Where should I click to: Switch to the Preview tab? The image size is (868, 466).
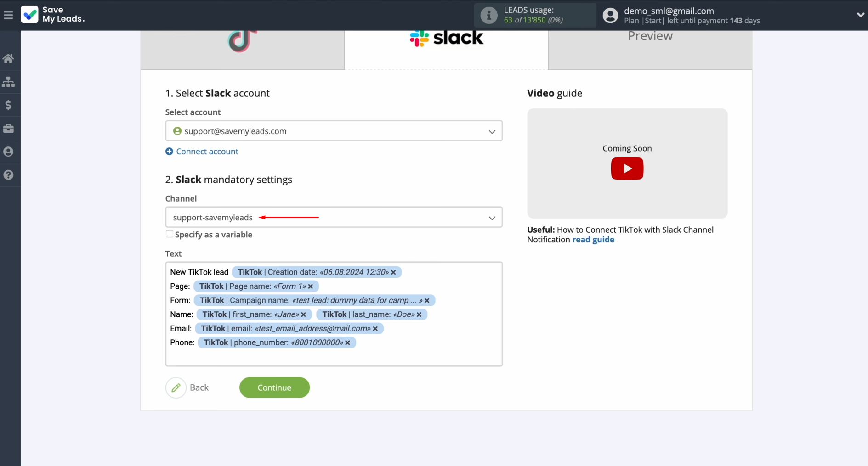(650, 50)
